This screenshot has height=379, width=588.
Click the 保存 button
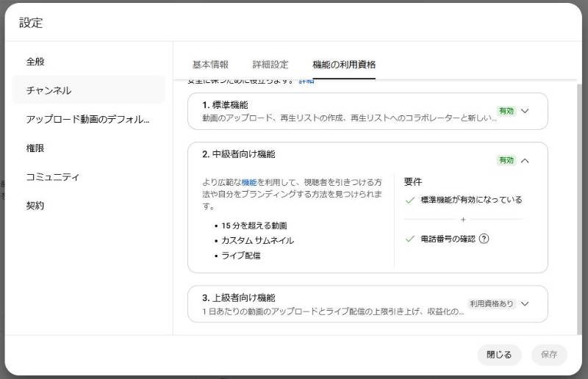[x=549, y=355]
